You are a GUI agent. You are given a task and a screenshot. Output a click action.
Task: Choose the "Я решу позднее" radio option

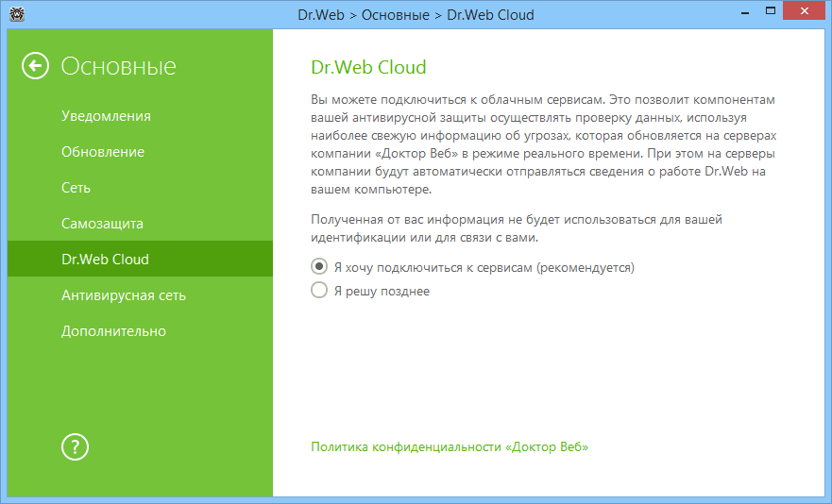(319, 291)
